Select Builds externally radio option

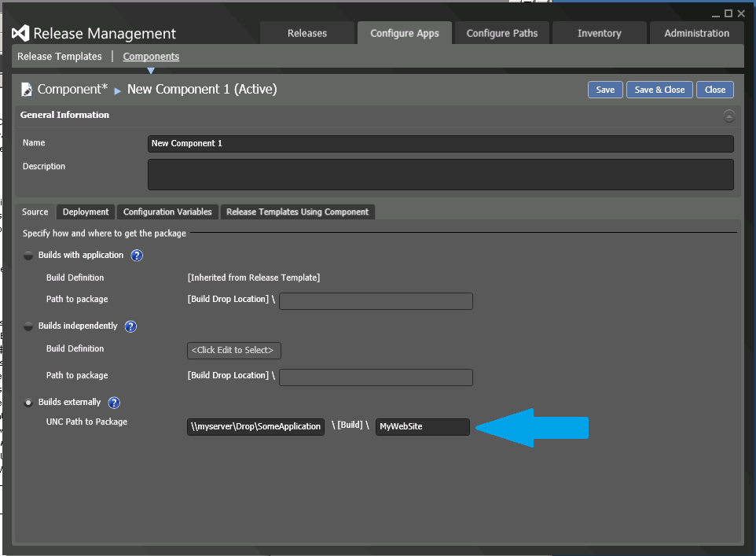(29, 403)
